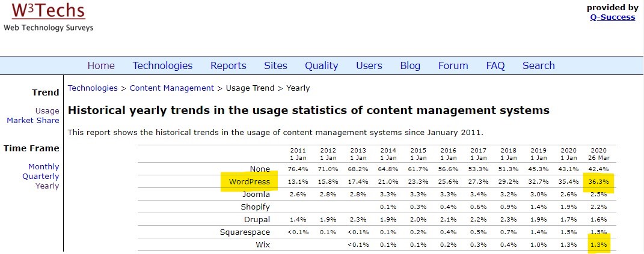Image resolution: width=644 pixels, height=254 pixels.
Task: Open the Users menu item
Action: (x=369, y=65)
